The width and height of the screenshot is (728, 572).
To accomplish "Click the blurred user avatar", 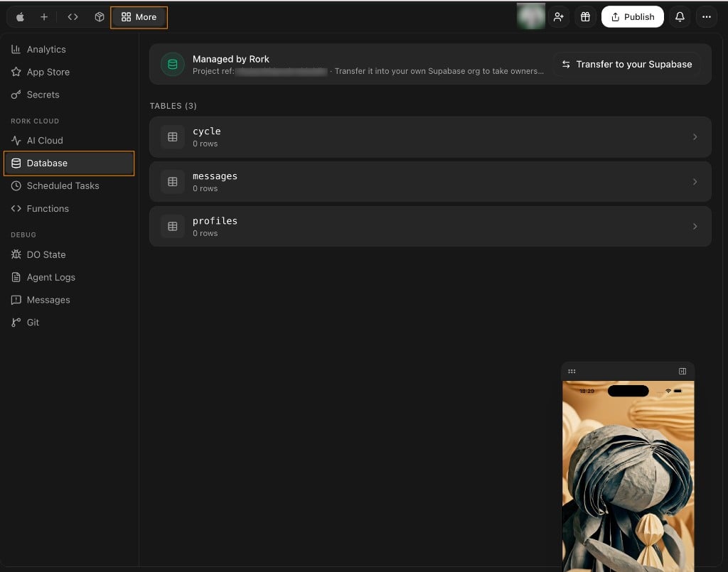I will tap(530, 16).
